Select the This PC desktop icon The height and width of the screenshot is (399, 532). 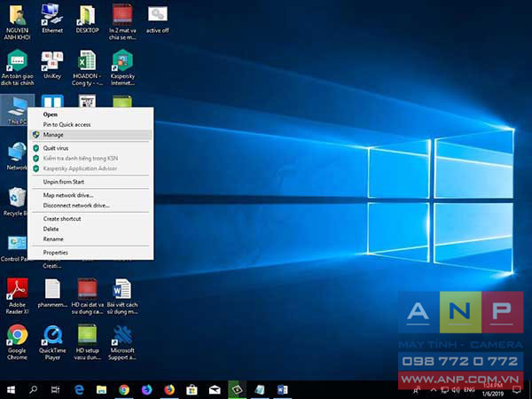(17, 110)
